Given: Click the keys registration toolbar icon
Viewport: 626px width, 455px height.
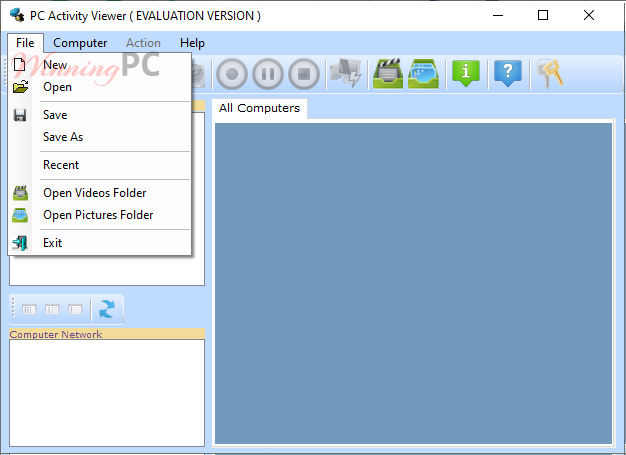Looking at the screenshot, I should click(x=550, y=73).
